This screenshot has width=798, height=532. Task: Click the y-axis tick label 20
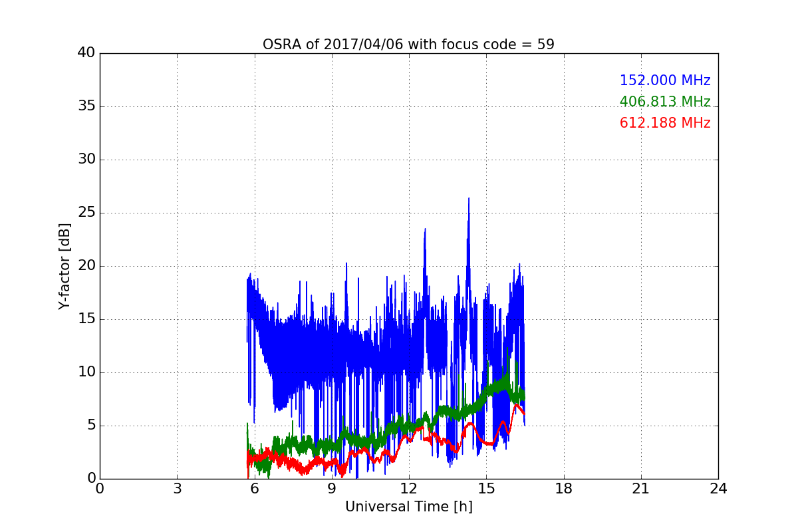[86, 266]
